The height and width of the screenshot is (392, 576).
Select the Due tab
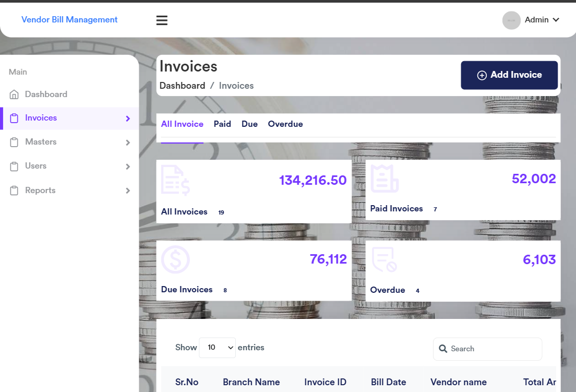tap(249, 124)
